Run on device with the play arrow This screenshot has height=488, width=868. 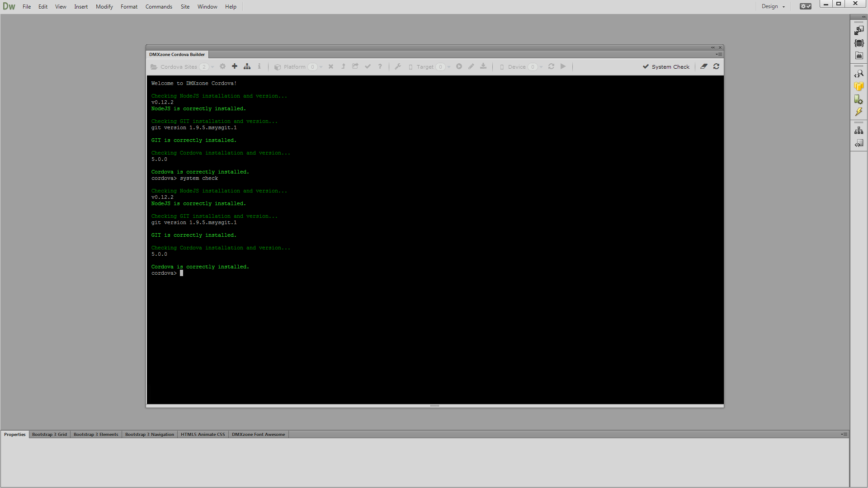coord(563,66)
